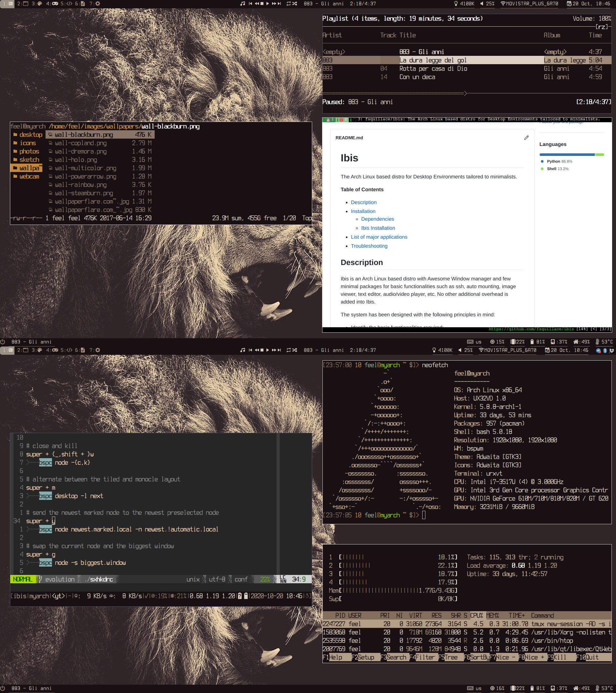Toggle shuffle mode in upper screenshot's bar

pos(295,4)
